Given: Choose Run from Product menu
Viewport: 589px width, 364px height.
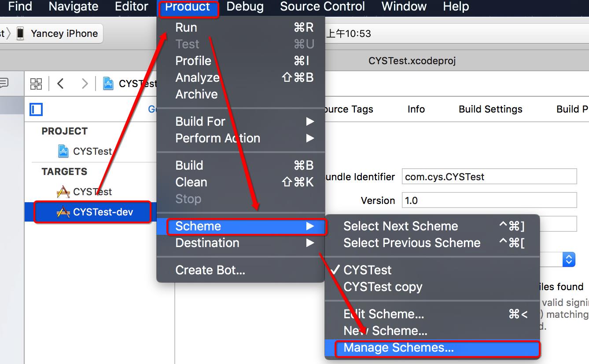Looking at the screenshot, I should (x=241, y=27).
